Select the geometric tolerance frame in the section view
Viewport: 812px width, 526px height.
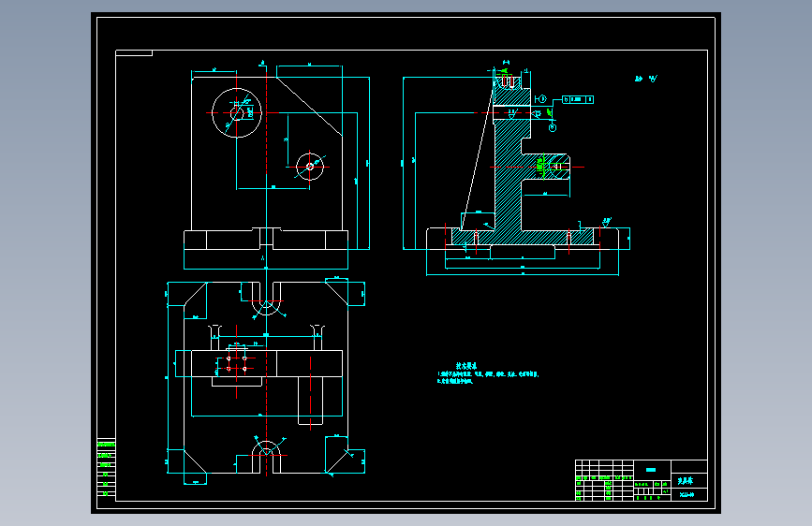[578, 99]
